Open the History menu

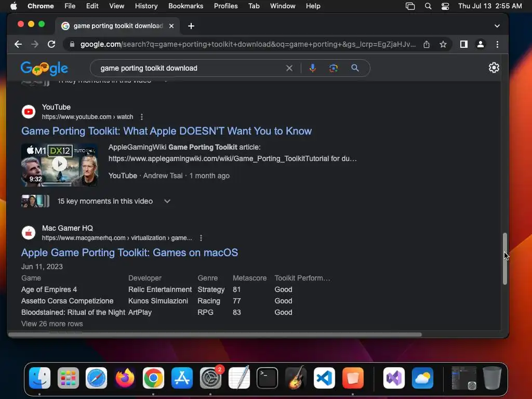(x=146, y=6)
